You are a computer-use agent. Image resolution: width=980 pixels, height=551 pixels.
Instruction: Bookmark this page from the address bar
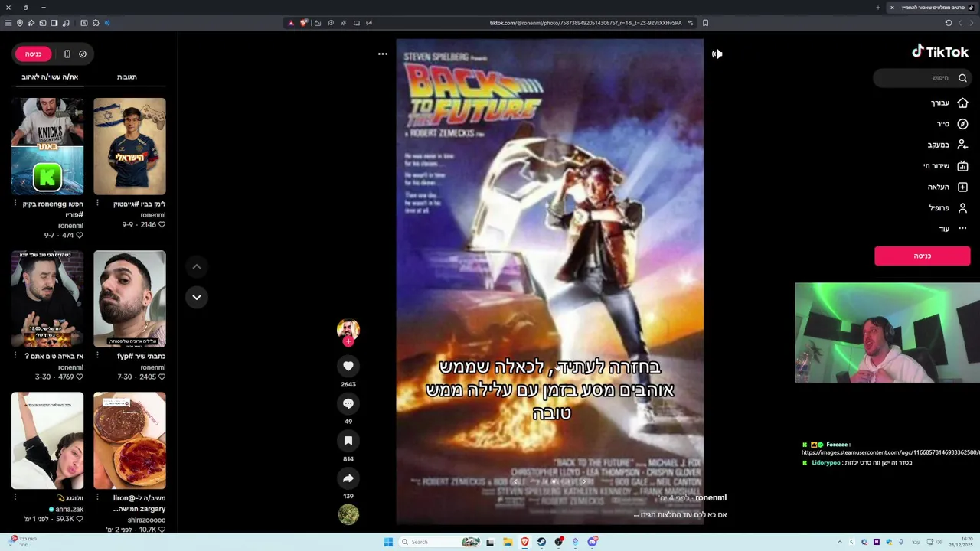705,23
